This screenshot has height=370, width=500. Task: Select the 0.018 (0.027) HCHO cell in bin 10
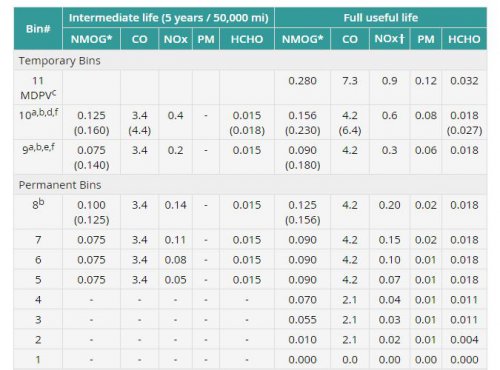click(x=464, y=123)
